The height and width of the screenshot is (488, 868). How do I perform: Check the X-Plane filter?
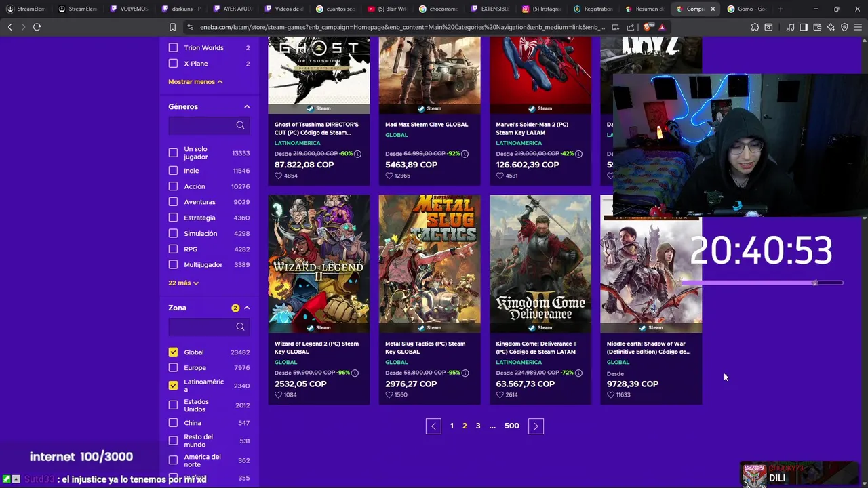coord(173,63)
